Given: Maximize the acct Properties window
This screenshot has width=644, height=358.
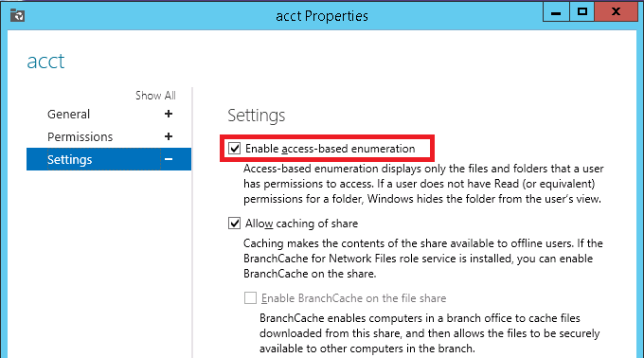Looking at the screenshot, I should (x=582, y=12).
